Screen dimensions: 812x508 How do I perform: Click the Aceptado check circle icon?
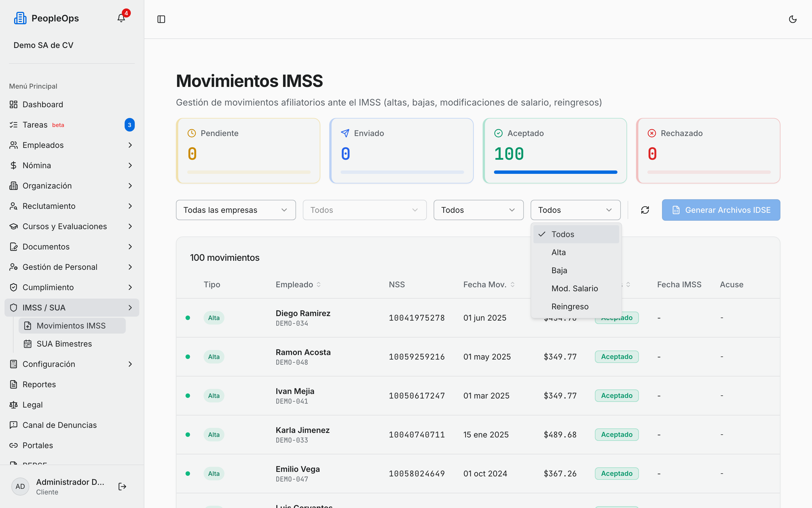pos(498,133)
